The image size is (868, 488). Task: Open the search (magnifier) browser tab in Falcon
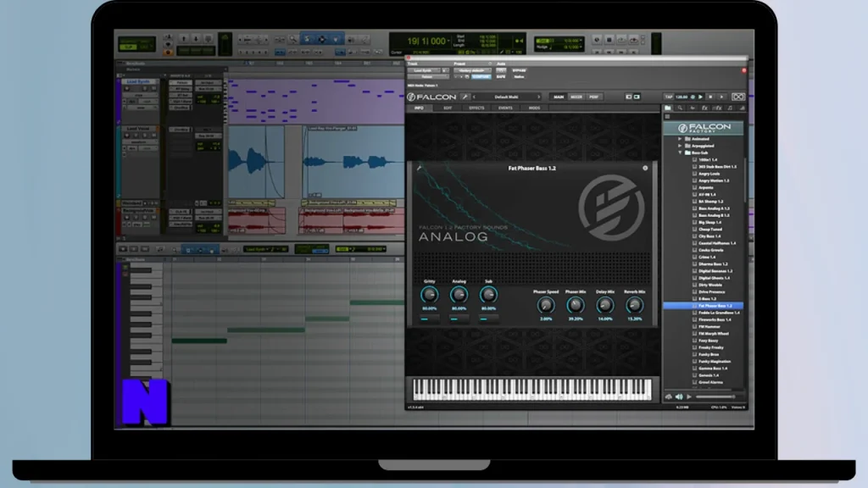click(x=681, y=108)
